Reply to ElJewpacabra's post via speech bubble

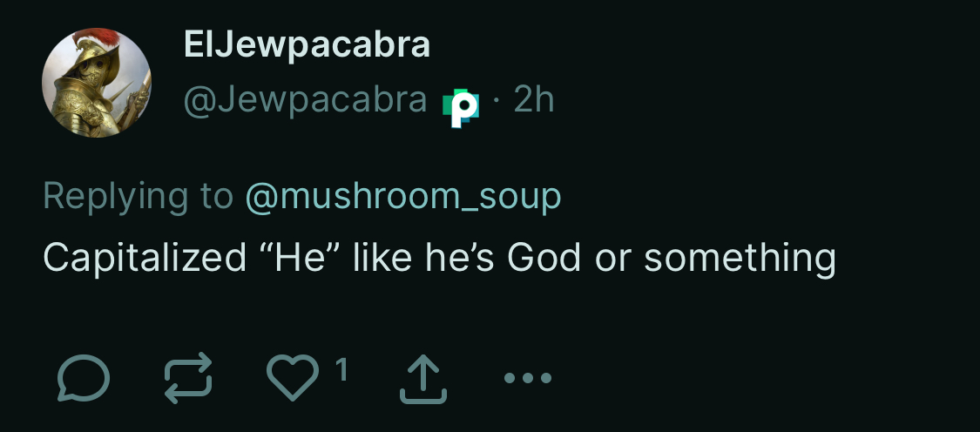click(84, 379)
